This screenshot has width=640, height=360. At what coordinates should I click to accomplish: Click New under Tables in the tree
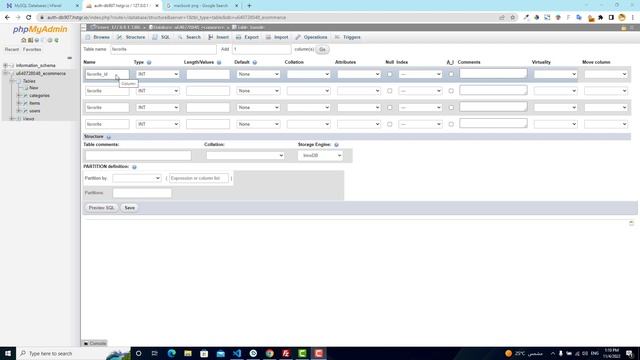point(33,88)
